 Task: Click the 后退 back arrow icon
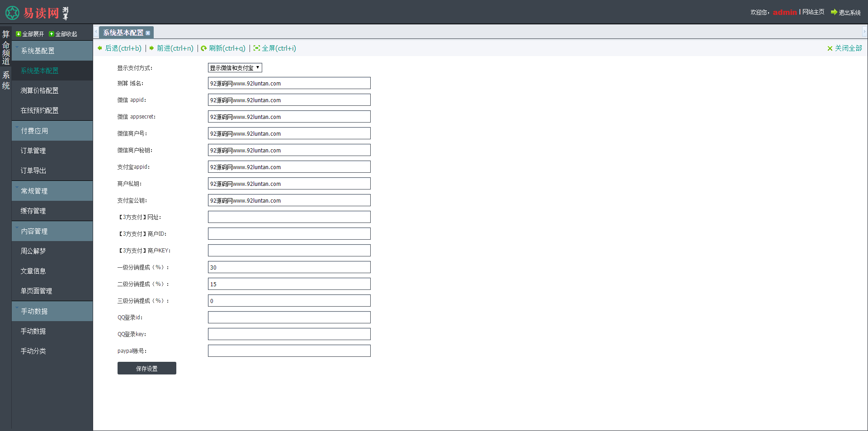[100, 48]
